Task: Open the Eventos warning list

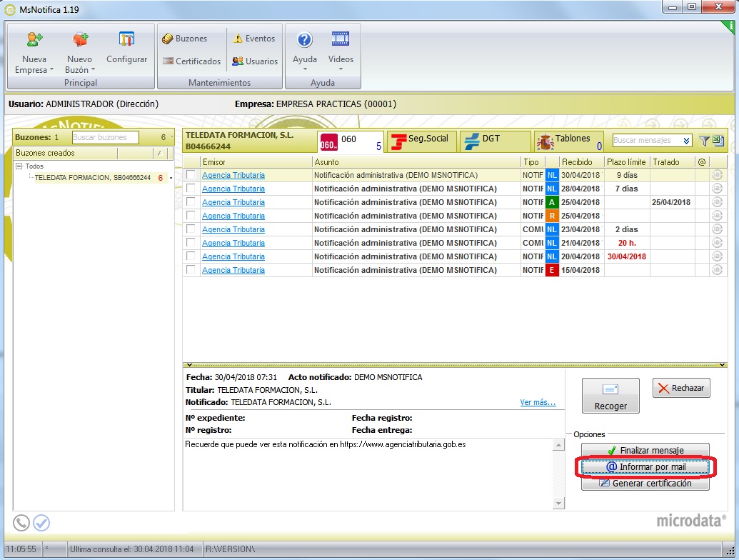Action: [254, 39]
